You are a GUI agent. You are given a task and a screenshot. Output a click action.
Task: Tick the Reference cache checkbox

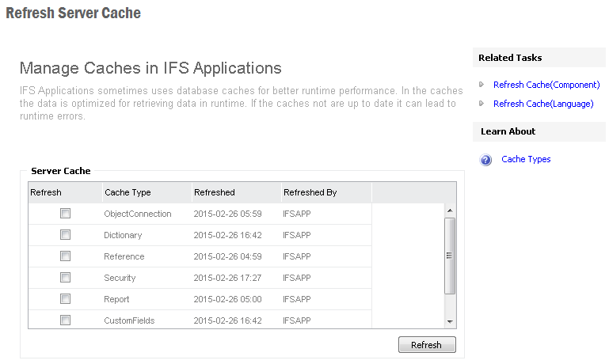click(65, 256)
